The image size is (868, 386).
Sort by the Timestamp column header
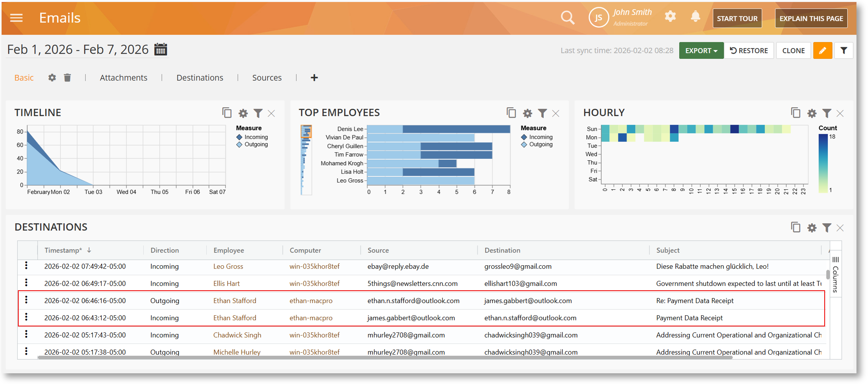point(64,250)
